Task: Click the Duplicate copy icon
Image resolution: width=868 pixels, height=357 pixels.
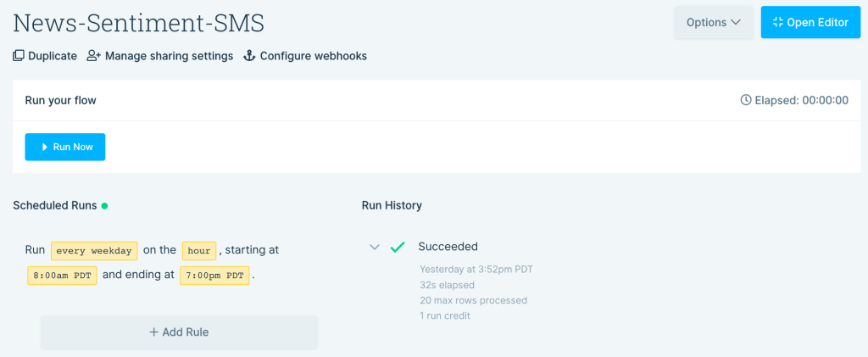Action: (19, 56)
